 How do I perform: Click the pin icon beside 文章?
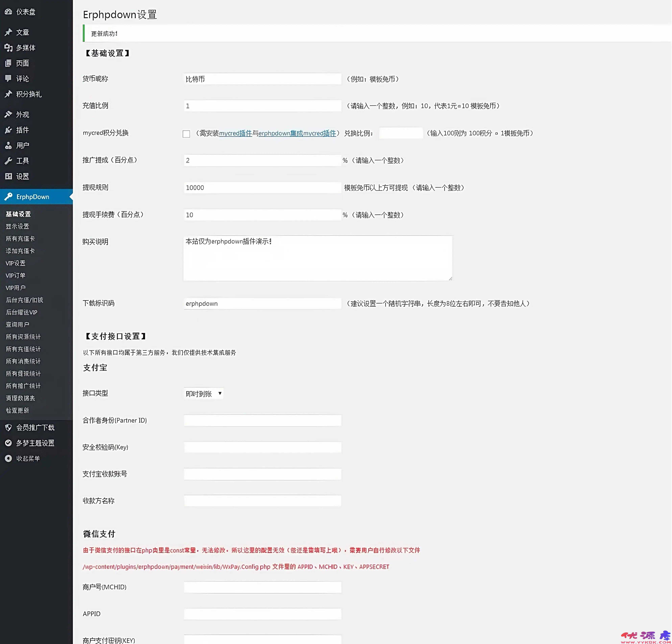pyautogui.click(x=8, y=32)
